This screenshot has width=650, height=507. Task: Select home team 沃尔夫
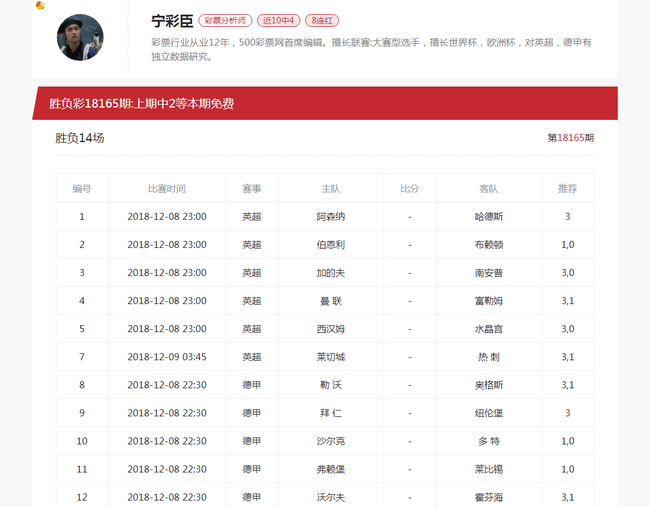point(331,497)
